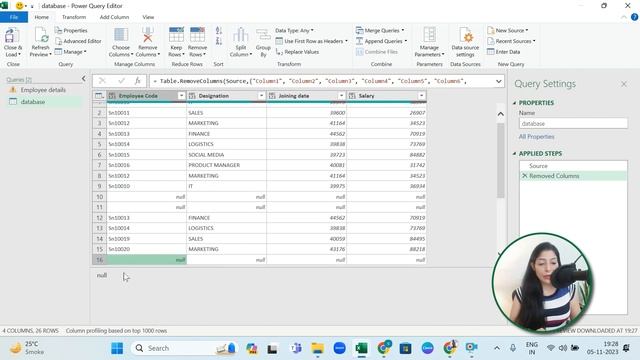The width and height of the screenshot is (640, 360).
Task: Open Employee Code column filter dropdown
Action: click(181, 96)
